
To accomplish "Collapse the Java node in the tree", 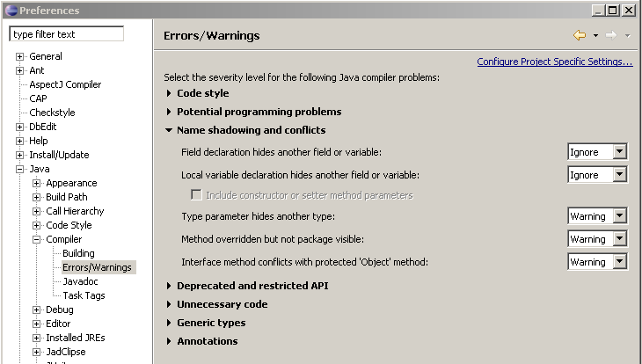I will click(20, 169).
